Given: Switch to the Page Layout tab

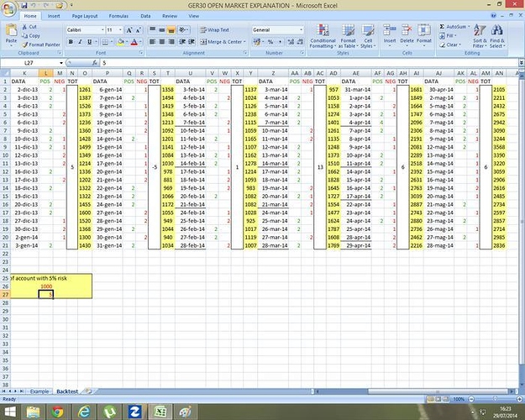Looking at the screenshot, I should (x=85, y=16).
